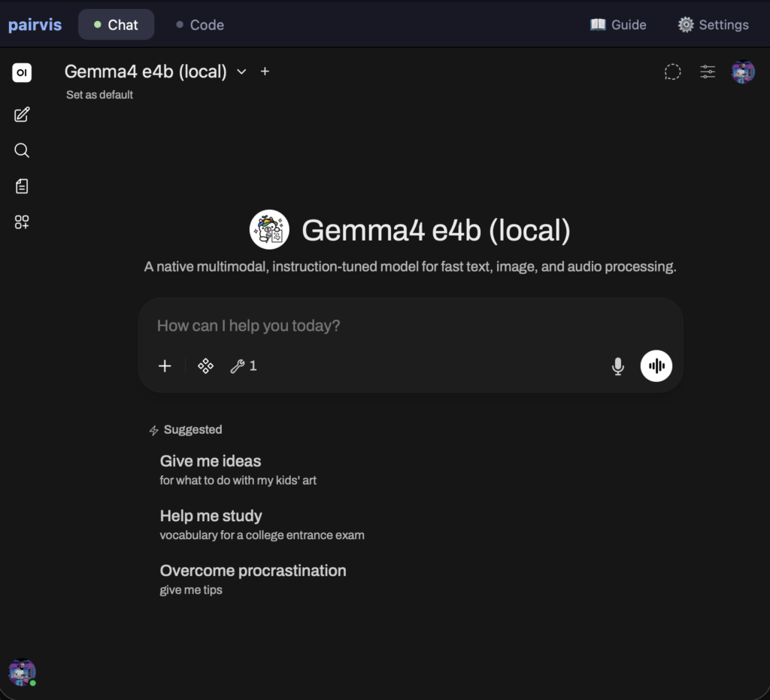Switch to the Code tab
770x700 pixels.
pos(200,25)
